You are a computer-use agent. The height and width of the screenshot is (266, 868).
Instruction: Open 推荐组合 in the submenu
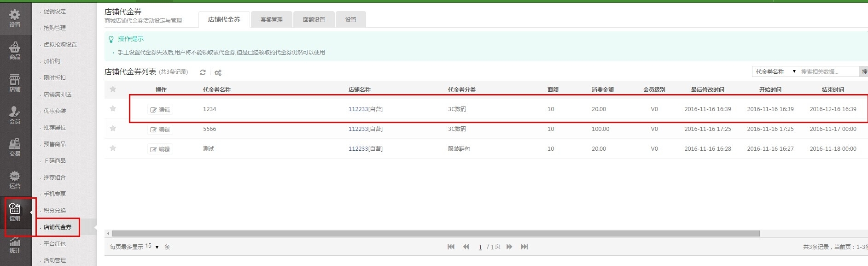click(55, 177)
